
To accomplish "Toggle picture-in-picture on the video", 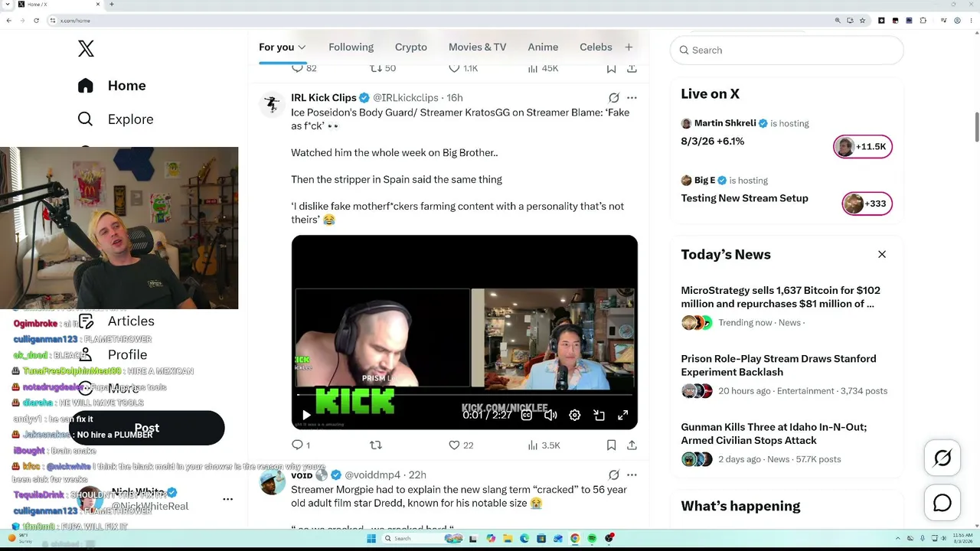I will coord(599,416).
